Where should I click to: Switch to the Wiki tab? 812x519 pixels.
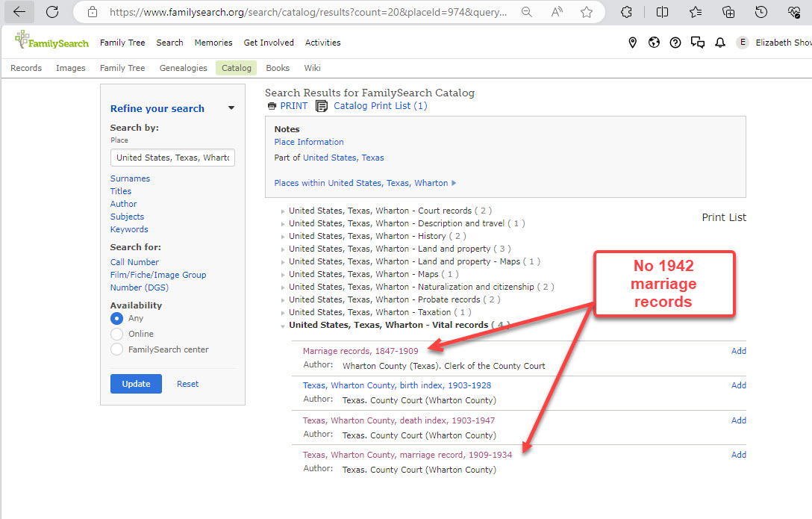[x=312, y=68]
